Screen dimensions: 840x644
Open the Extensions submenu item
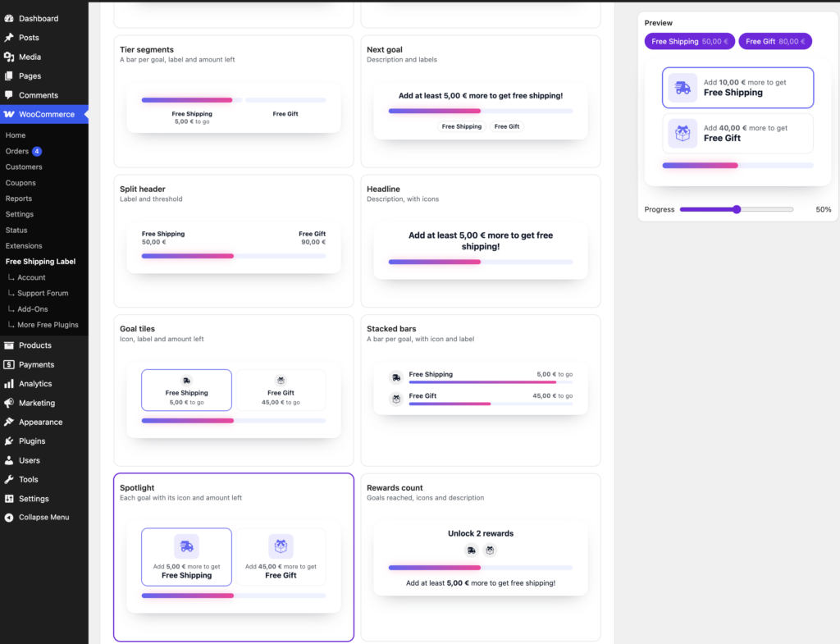(x=24, y=246)
